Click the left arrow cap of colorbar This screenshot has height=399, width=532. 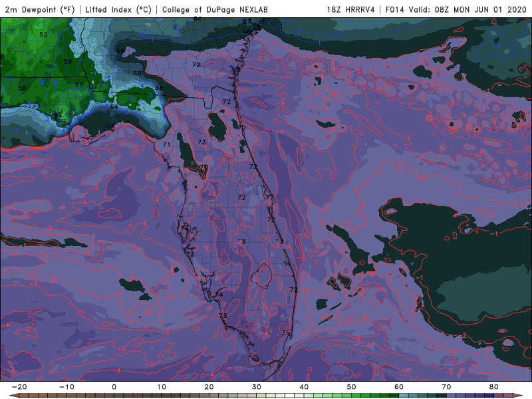click(13, 396)
